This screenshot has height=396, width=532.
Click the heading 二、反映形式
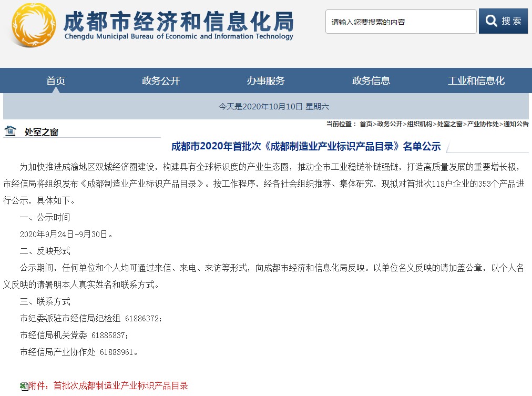point(45,251)
